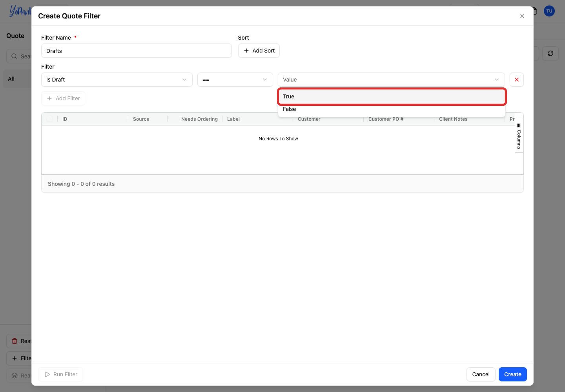565x392 pixels.
Task: Toggle the select-all checkbox in table header
Action: pos(50,119)
